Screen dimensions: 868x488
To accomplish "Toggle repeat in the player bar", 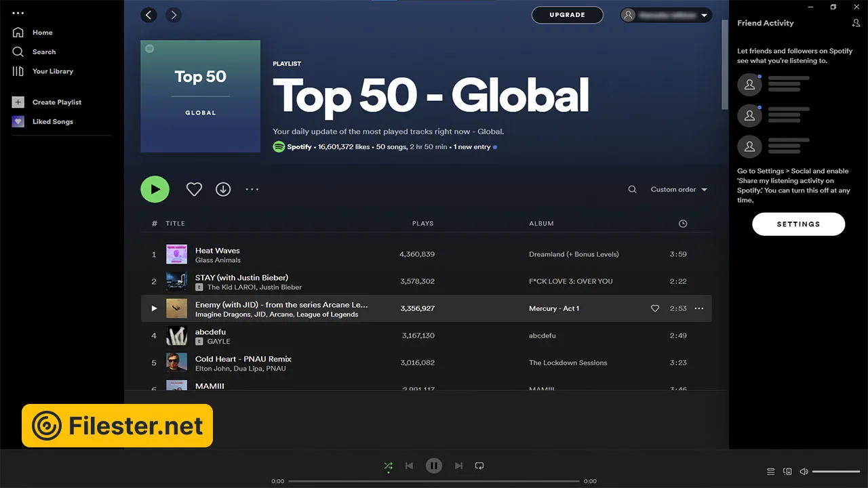I will (x=479, y=466).
